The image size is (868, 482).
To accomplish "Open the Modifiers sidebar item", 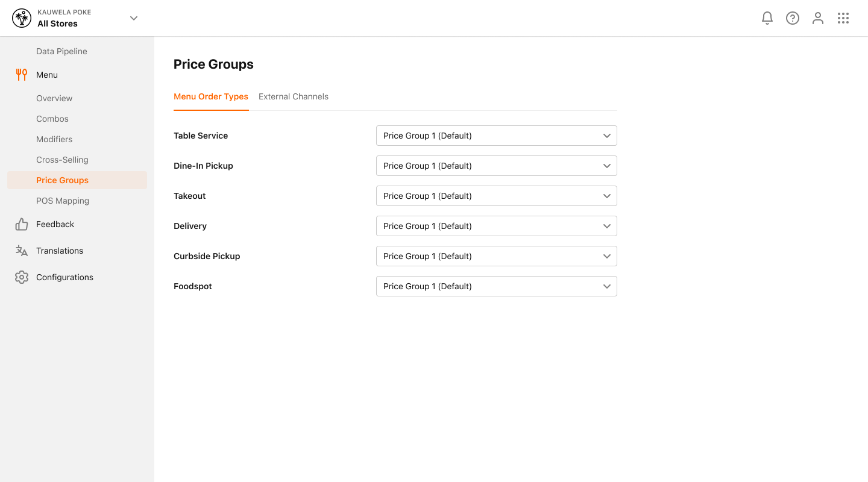I will pos(54,139).
